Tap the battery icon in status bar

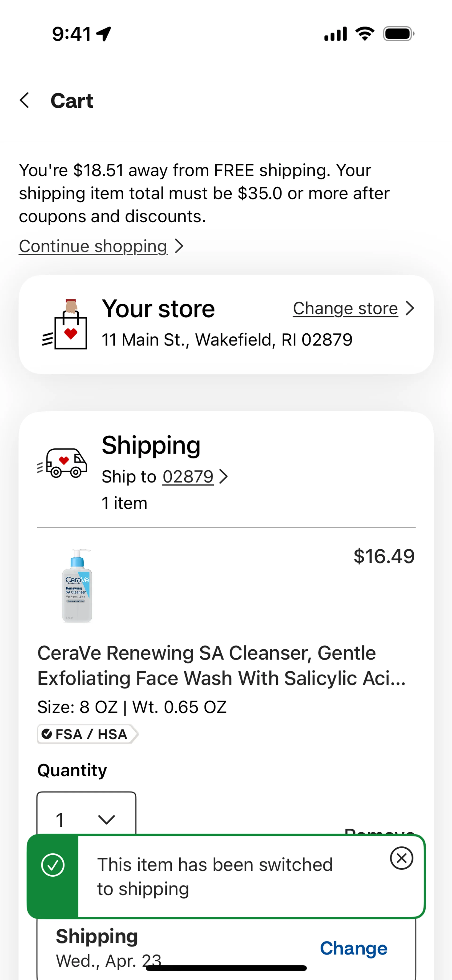[399, 34]
